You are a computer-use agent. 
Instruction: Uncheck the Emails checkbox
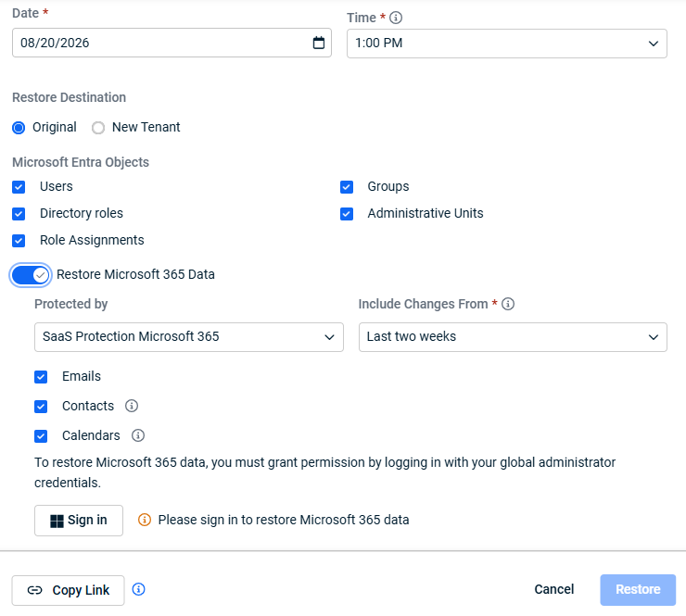click(x=41, y=377)
